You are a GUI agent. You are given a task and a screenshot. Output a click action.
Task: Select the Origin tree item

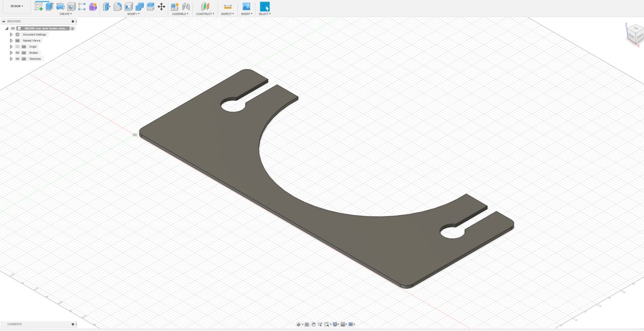(x=33, y=46)
